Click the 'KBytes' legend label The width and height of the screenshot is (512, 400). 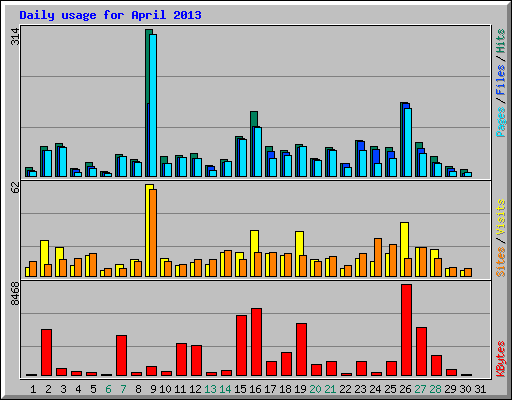pyautogui.click(x=500, y=359)
